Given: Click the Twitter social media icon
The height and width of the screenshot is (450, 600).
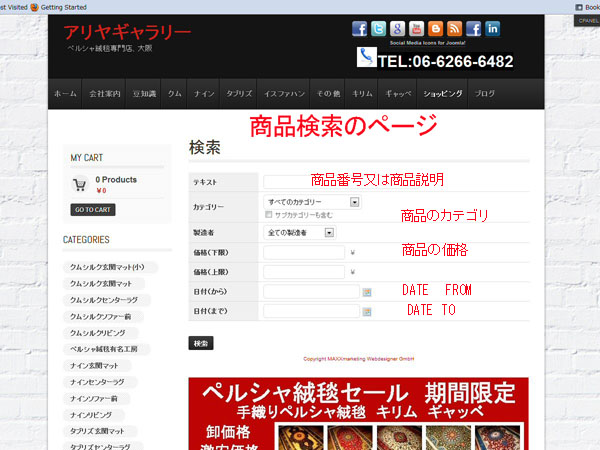Looking at the screenshot, I should [x=379, y=29].
